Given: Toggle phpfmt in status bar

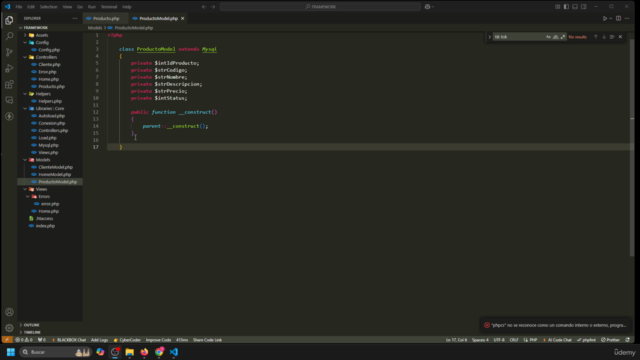Looking at the screenshot, I should [587, 340].
